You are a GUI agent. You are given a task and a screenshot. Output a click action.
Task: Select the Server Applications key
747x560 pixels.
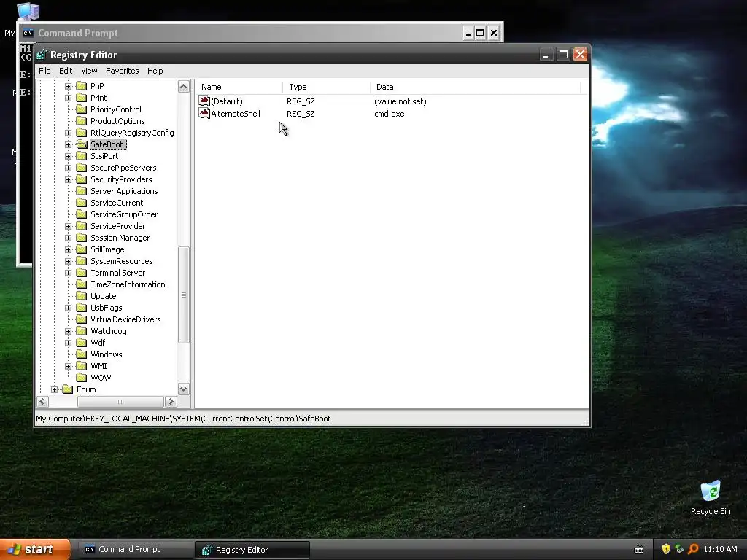pos(124,191)
